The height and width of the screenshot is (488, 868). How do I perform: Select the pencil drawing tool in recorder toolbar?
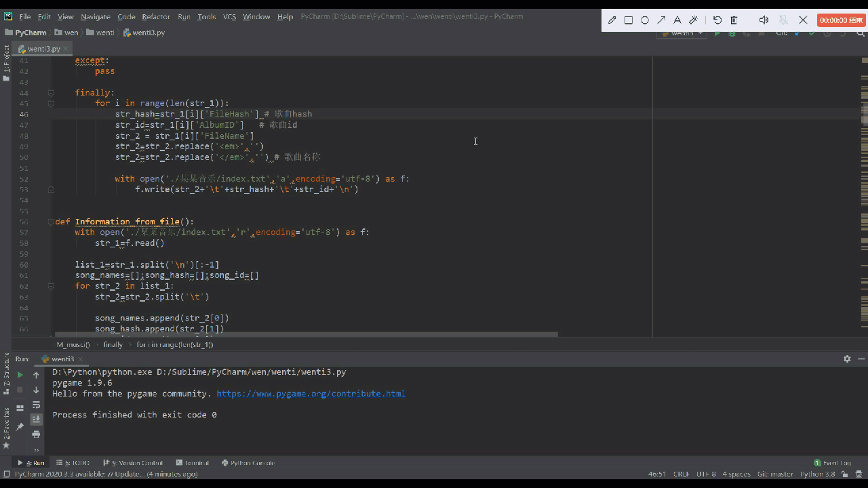pos(612,20)
